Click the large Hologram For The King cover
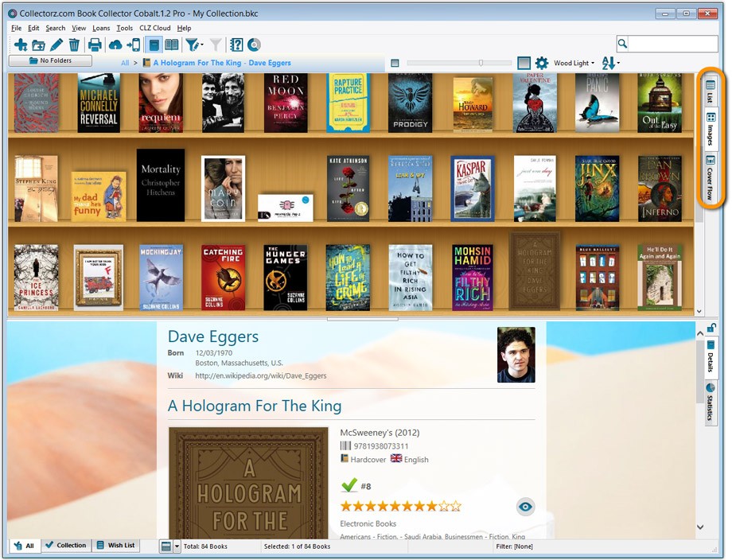The height and width of the screenshot is (560, 732). tap(248, 483)
